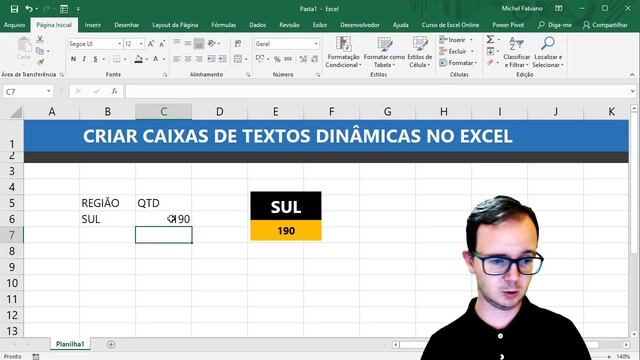Click the SUL black text box shape
Image resolution: width=640 pixels, height=360 pixels.
[286, 207]
